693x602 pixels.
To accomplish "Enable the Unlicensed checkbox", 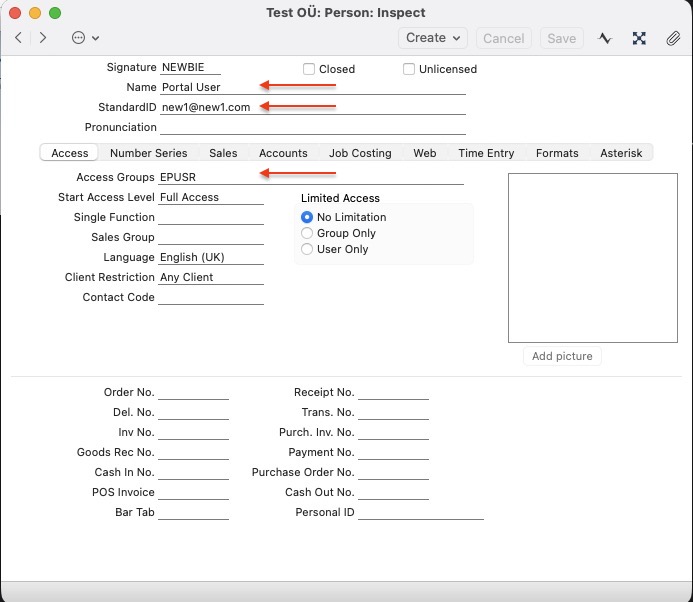I will click(x=409, y=69).
